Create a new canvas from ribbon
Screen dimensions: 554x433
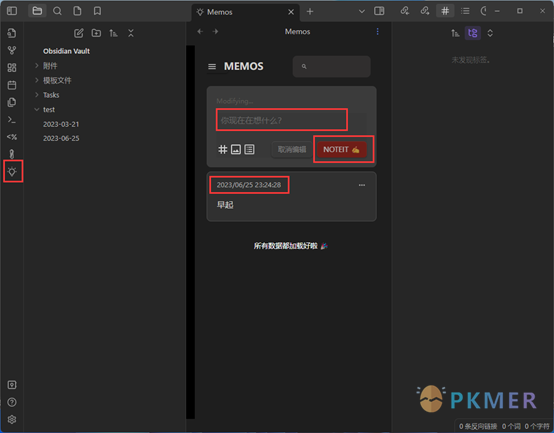[12, 67]
